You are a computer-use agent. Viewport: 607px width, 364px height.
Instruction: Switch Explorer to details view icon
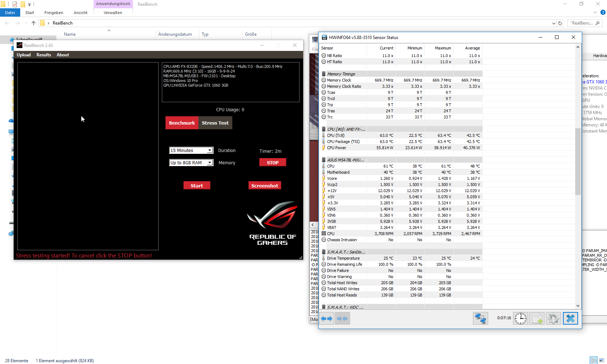[x=594, y=360]
